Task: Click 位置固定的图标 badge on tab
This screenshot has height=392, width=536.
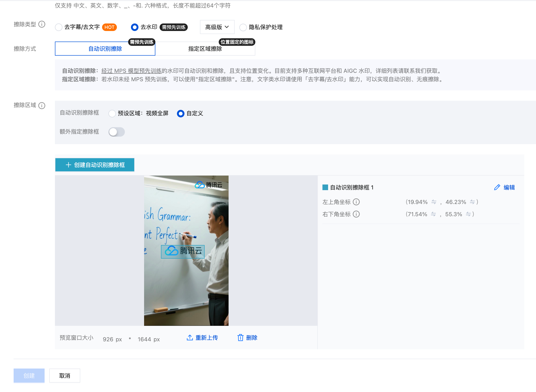Action: click(x=237, y=42)
